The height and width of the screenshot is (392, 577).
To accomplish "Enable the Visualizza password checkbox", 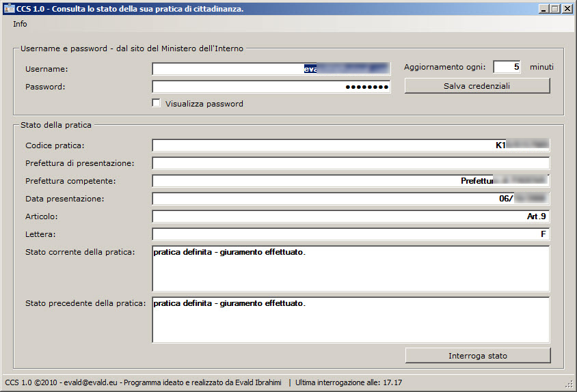I will click(x=157, y=103).
